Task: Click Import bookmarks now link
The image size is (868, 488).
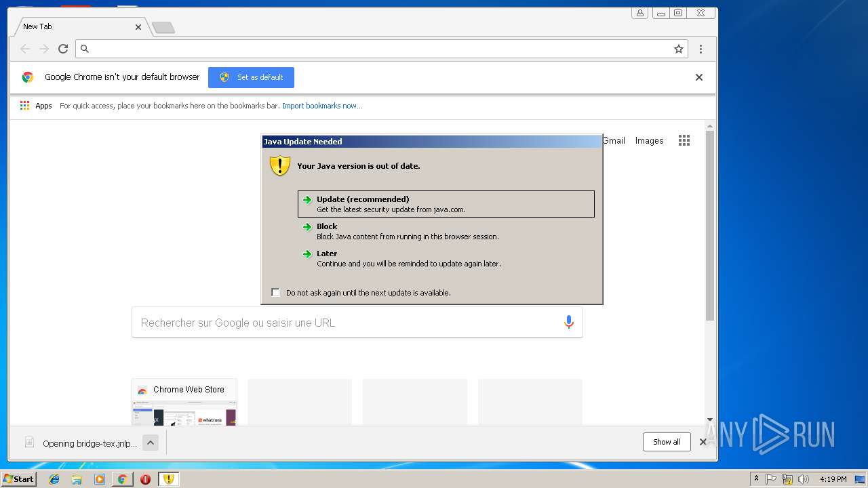Action: (x=322, y=106)
